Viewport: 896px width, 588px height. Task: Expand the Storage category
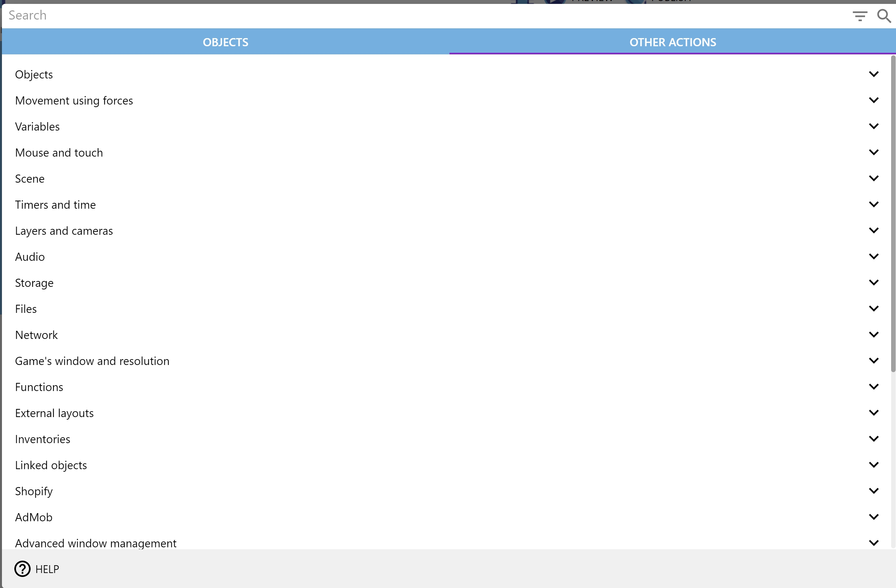click(x=874, y=282)
